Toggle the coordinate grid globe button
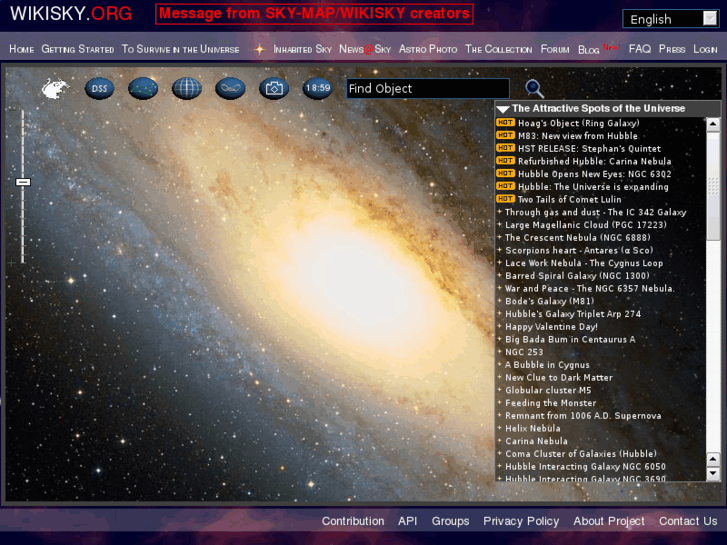 pos(186,88)
